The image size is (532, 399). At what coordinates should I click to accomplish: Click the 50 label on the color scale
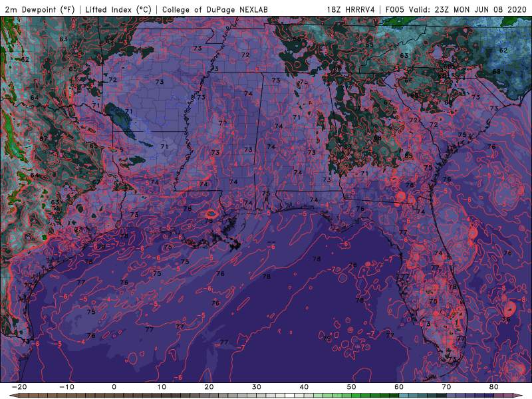(x=352, y=387)
